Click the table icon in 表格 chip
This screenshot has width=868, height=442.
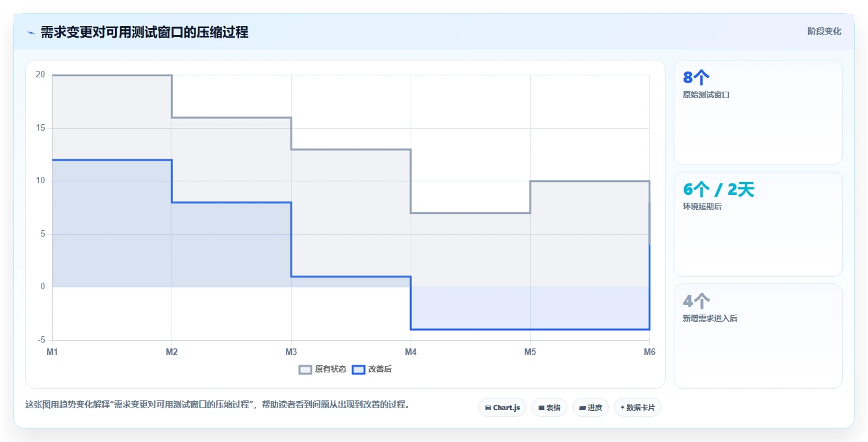(541, 408)
